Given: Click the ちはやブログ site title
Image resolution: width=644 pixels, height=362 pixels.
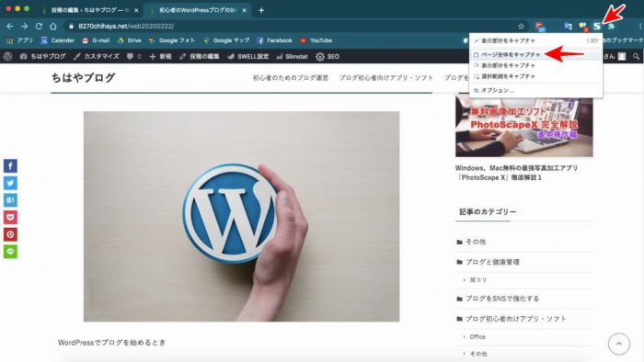Looking at the screenshot, I should (x=83, y=78).
